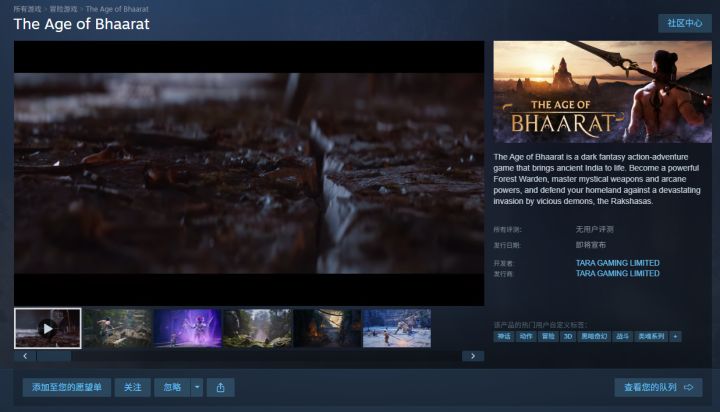Open the 社区中心 community hub button

685,23
